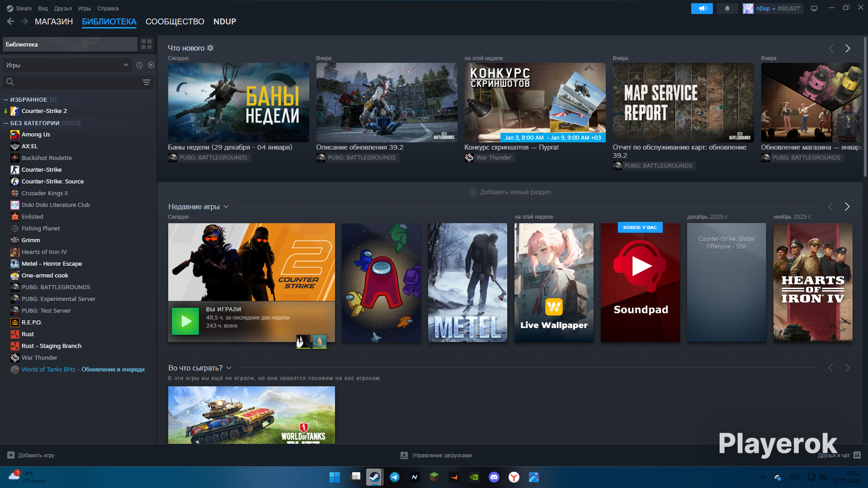Click the library page vertical scrollbar
Screen dimensions: 868x488
click(x=865, y=107)
